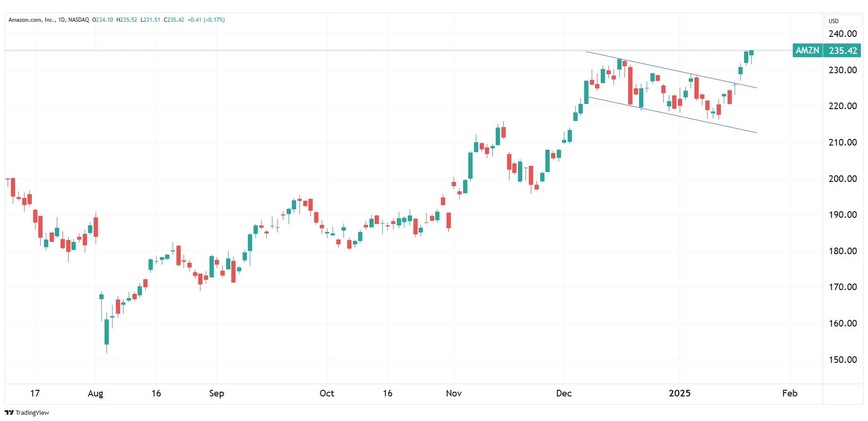Screen dimensions: 868x421
Task: Click the 1D interval in the chart legend
Action: [x=61, y=20]
